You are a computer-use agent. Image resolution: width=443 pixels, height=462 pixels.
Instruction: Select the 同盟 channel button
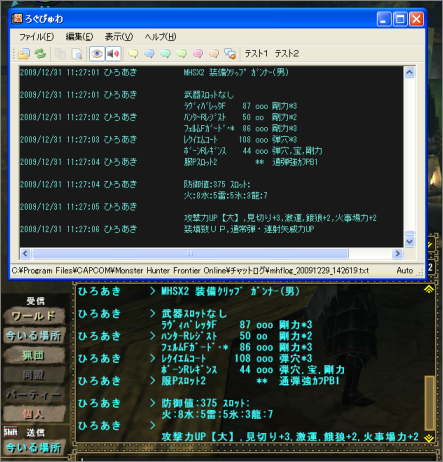coord(34,375)
